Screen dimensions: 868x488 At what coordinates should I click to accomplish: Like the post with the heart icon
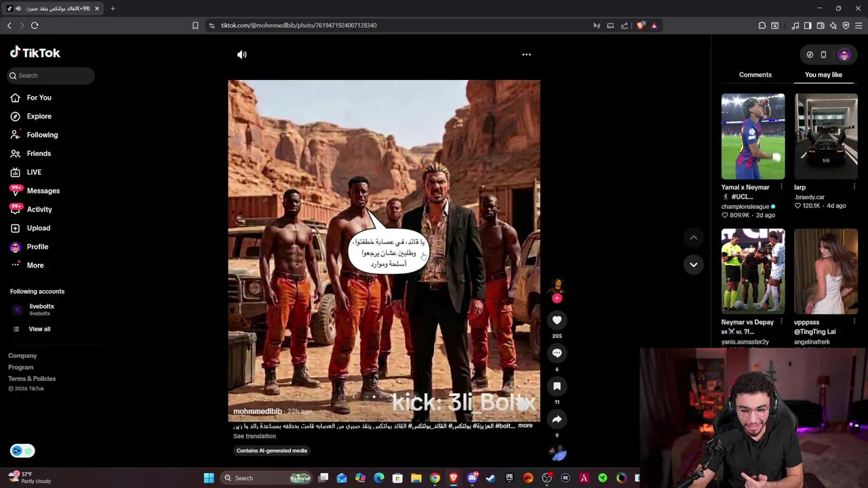pos(557,320)
